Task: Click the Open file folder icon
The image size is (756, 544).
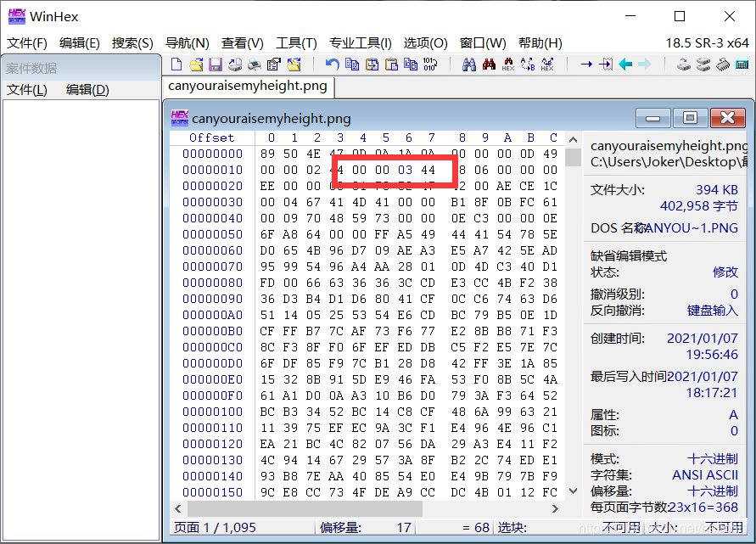Action: (x=196, y=64)
